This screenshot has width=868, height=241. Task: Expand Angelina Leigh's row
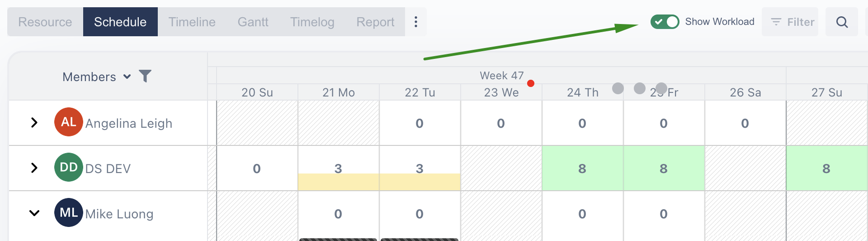point(34,122)
